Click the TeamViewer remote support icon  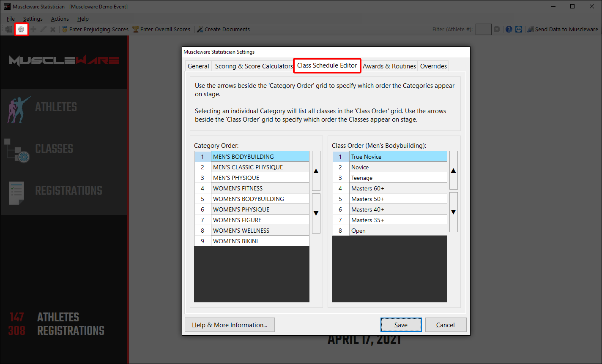tap(519, 30)
